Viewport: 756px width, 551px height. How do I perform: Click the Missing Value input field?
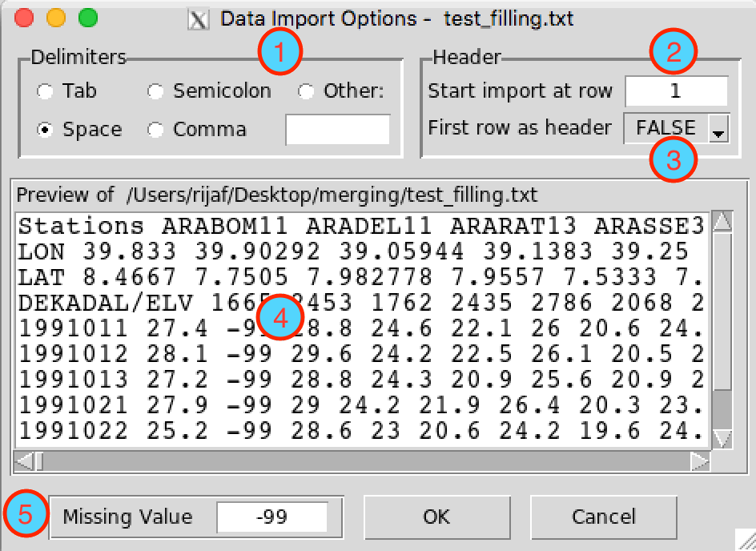272,517
